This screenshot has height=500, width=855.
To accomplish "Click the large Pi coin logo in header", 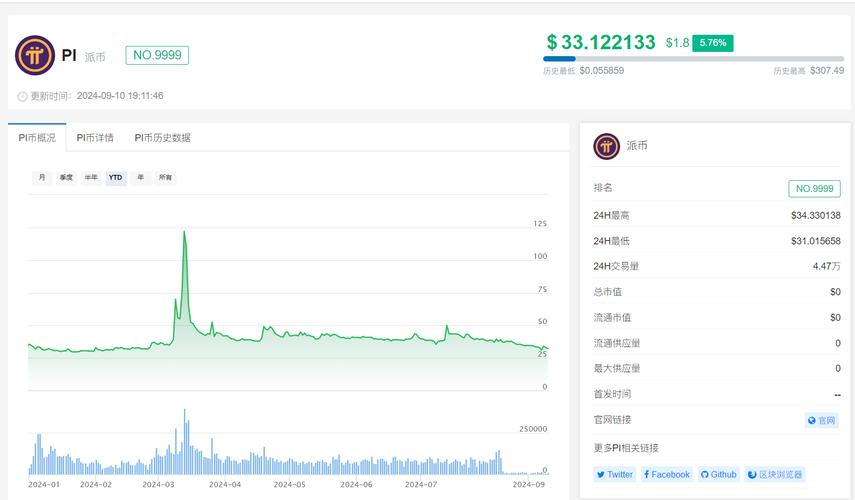I will 35,55.
